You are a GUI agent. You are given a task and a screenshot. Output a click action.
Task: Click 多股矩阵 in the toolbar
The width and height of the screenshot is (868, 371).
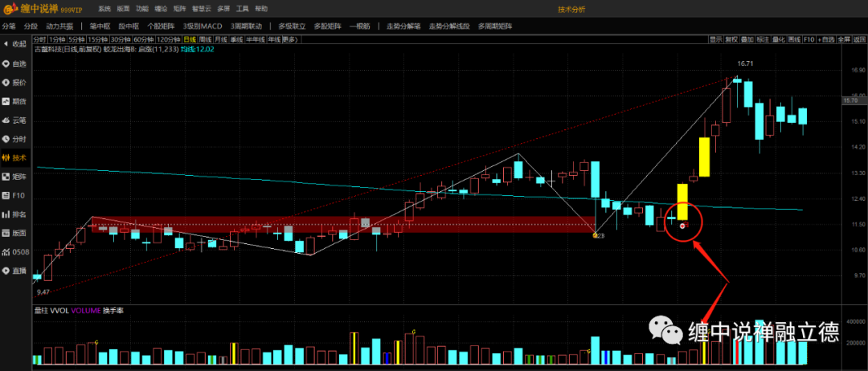[328, 26]
